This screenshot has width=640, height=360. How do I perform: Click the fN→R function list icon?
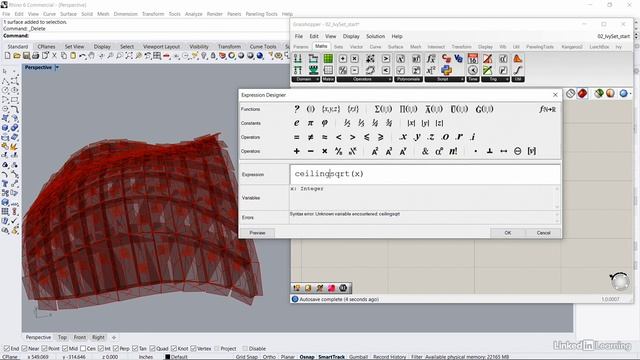coord(547,109)
